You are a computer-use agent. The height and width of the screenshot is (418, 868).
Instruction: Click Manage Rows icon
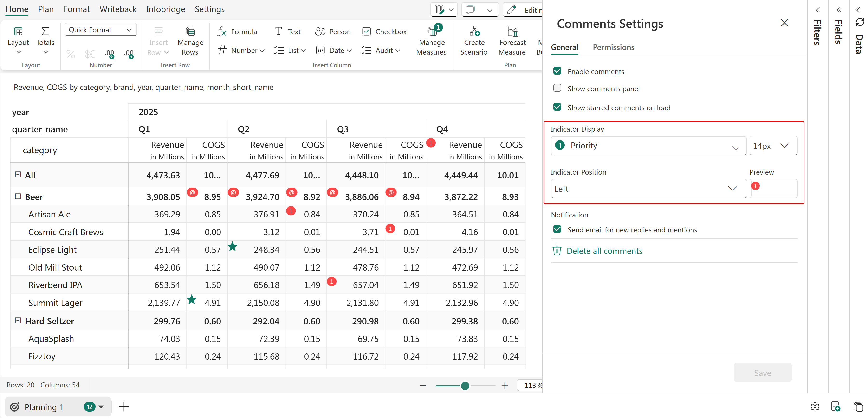(x=190, y=32)
